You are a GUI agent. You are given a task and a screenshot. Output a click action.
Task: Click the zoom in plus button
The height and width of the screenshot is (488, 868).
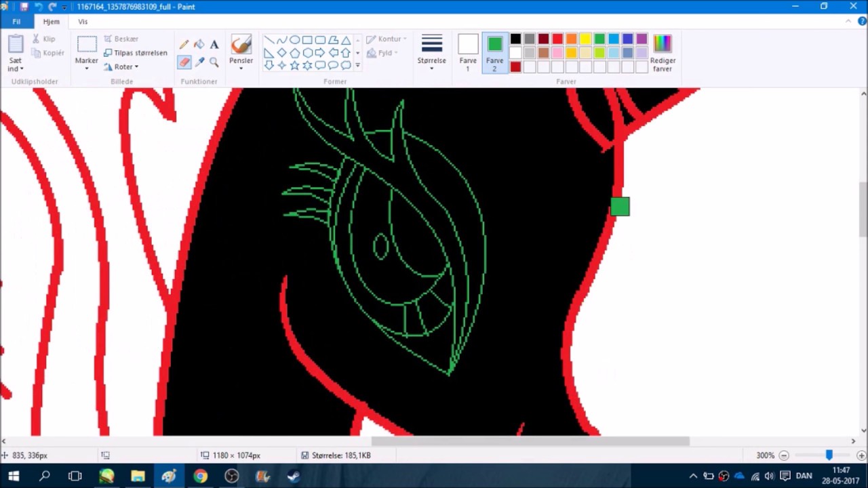click(x=861, y=455)
